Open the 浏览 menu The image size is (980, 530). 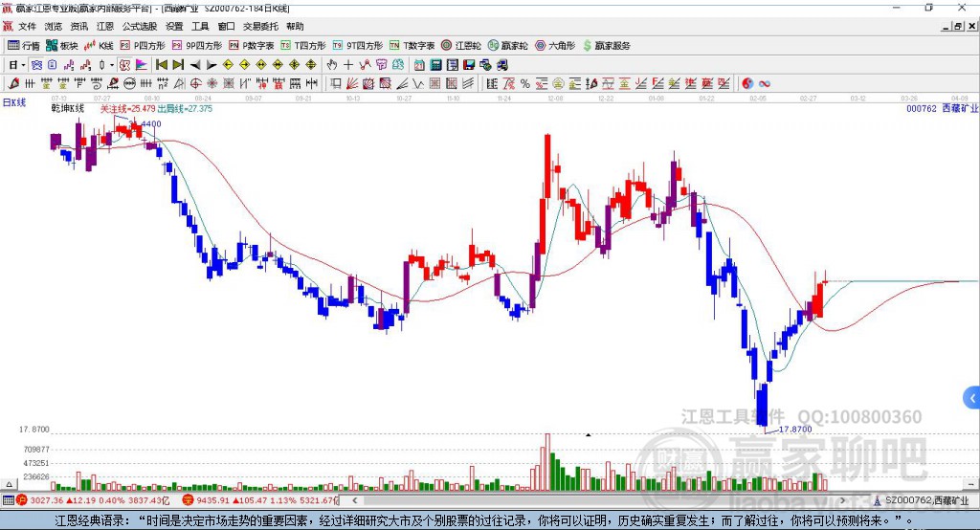(54, 26)
